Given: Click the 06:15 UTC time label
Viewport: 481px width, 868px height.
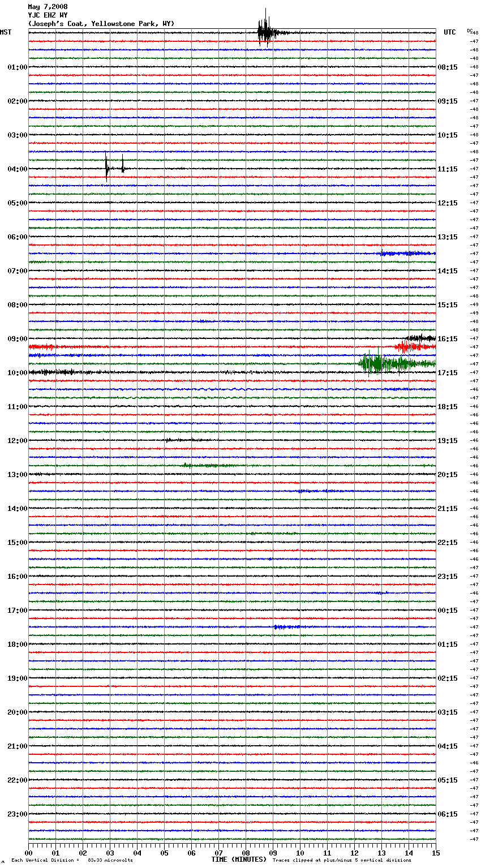Looking at the screenshot, I should point(448,814).
